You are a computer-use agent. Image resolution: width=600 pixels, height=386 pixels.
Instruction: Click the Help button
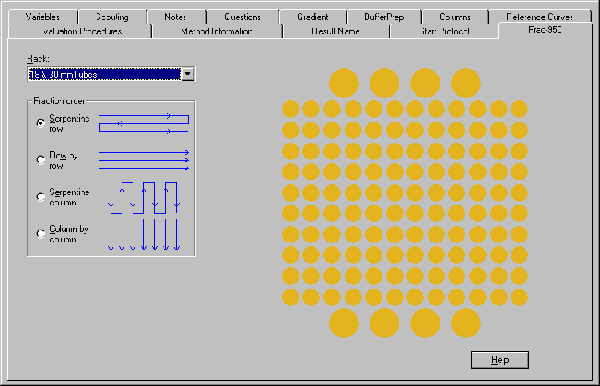pos(500,360)
